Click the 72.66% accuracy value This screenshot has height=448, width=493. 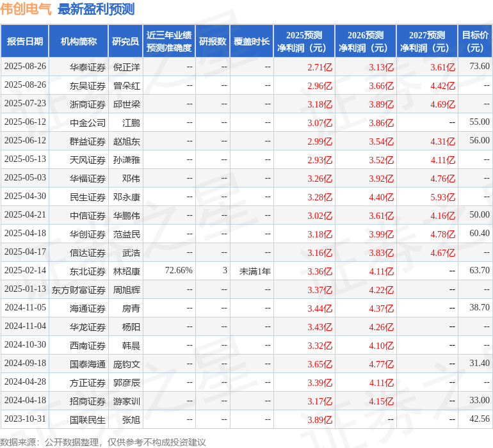[x=179, y=271]
